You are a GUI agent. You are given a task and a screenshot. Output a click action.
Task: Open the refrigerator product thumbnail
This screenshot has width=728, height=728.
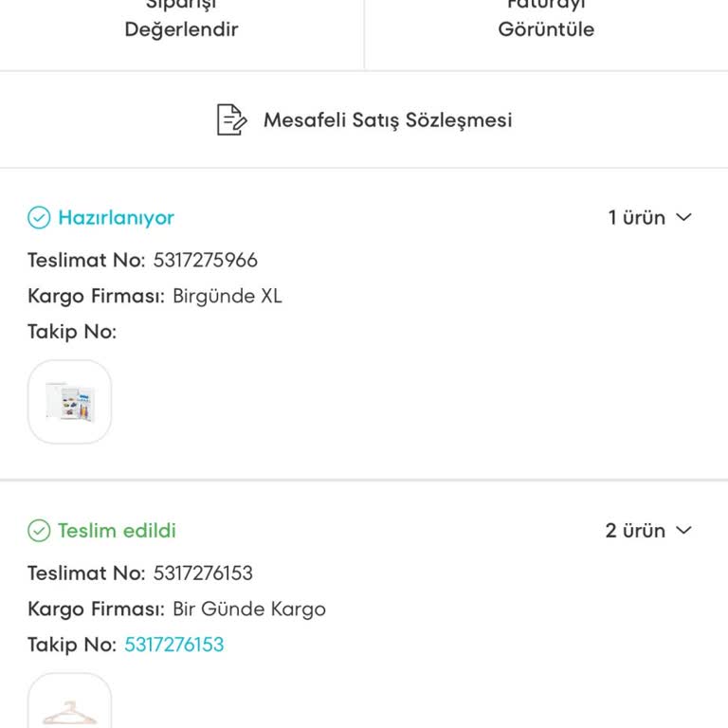tap(70, 402)
